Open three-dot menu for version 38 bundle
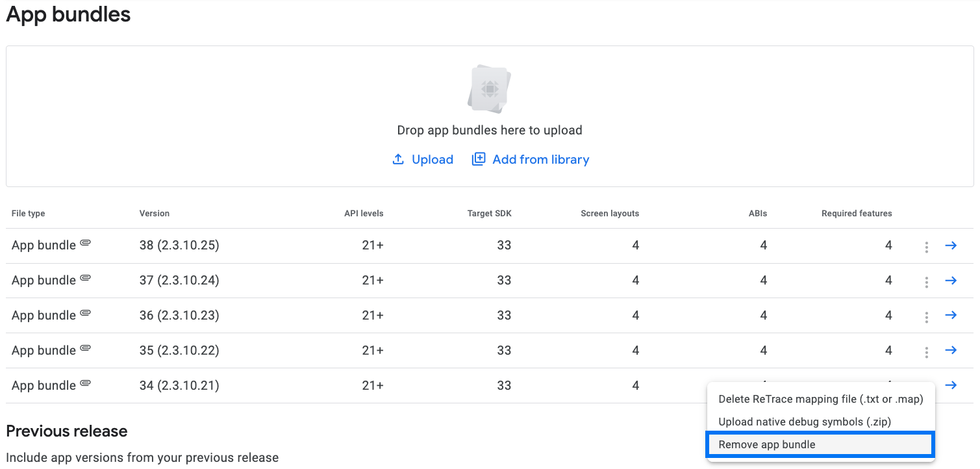This screenshot has width=980, height=469. (927, 247)
